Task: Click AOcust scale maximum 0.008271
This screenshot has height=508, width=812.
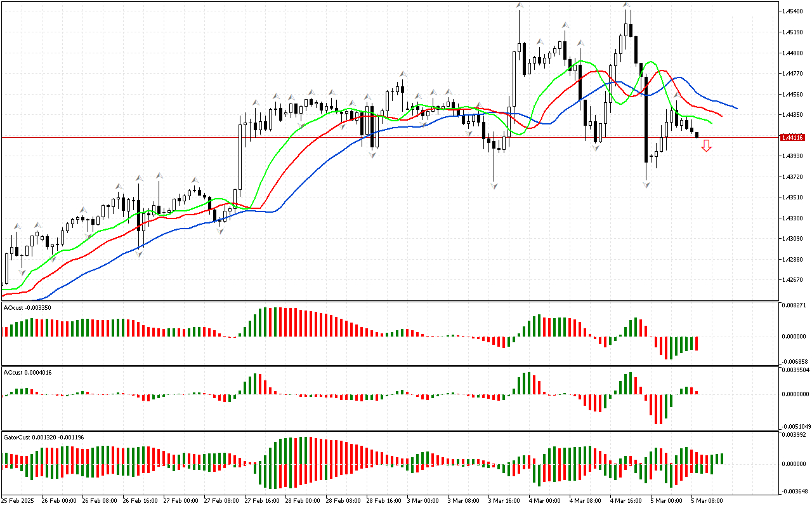Action: (x=794, y=305)
